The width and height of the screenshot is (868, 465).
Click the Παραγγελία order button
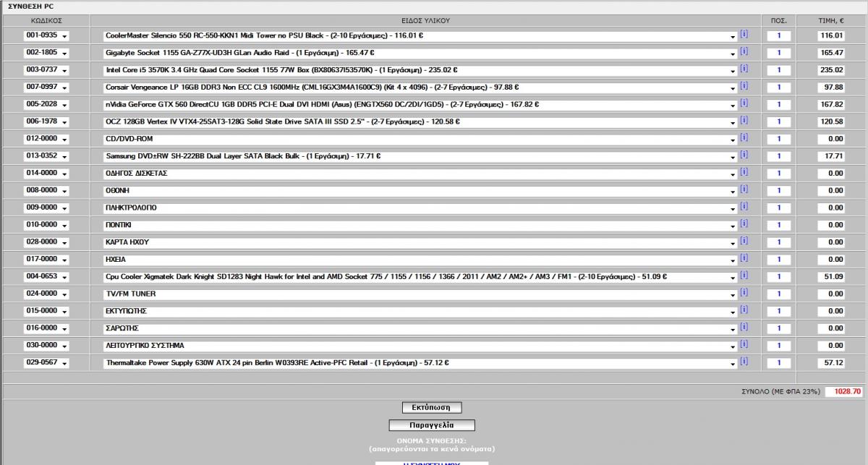pos(432,425)
